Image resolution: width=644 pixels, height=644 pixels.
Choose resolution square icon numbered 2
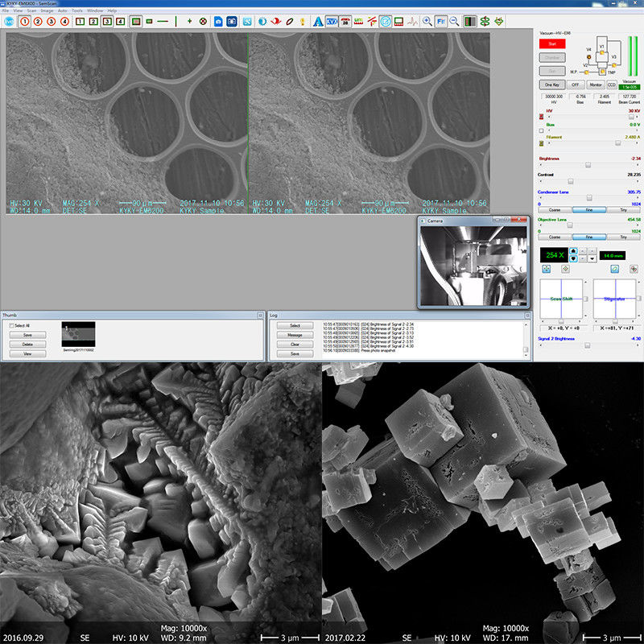click(93, 22)
